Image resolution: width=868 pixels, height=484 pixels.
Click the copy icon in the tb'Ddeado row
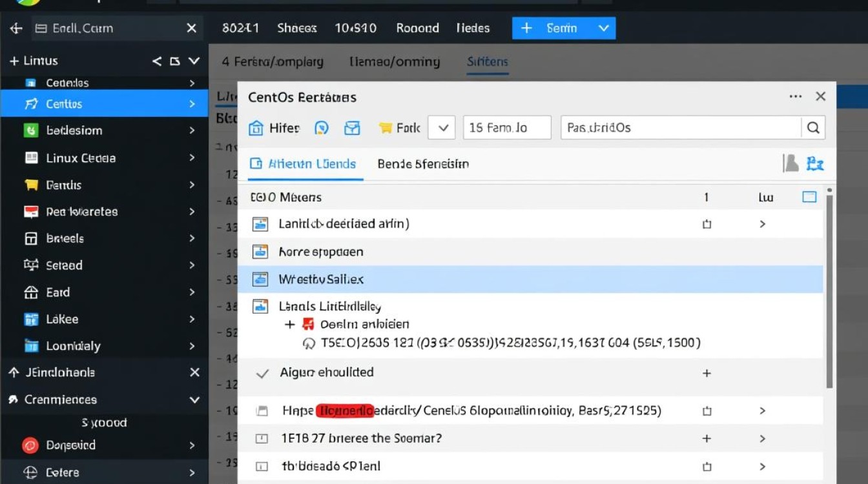pyautogui.click(x=707, y=466)
